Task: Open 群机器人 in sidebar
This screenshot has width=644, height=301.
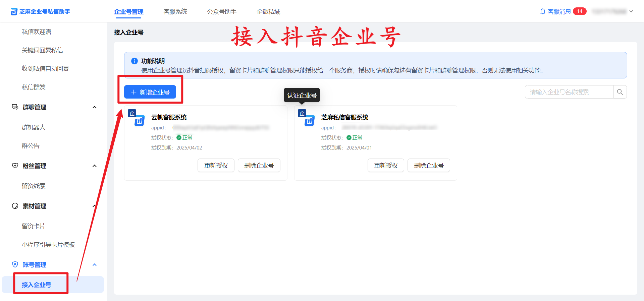Action: click(34, 127)
